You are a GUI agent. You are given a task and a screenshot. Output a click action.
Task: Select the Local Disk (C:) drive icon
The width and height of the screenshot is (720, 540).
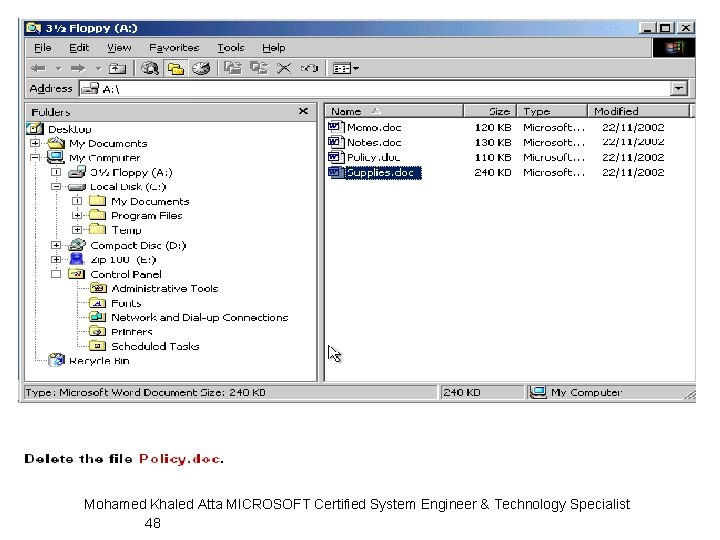click(77, 187)
